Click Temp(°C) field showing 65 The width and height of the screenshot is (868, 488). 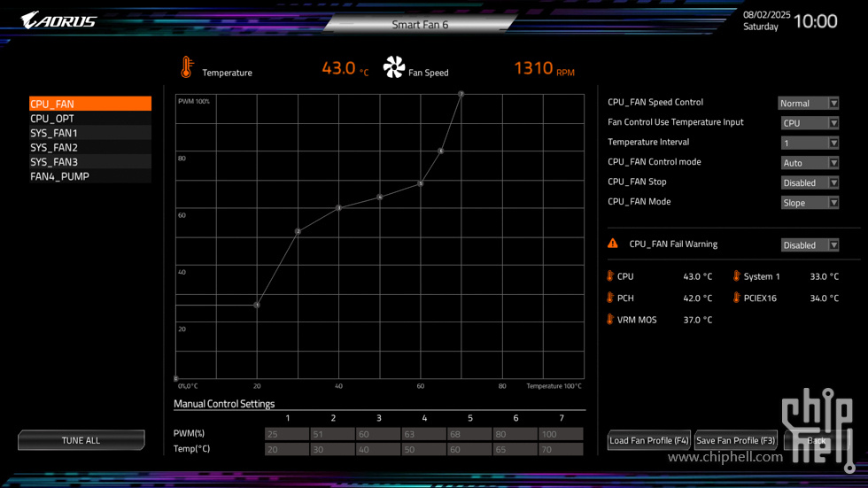(x=515, y=449)
